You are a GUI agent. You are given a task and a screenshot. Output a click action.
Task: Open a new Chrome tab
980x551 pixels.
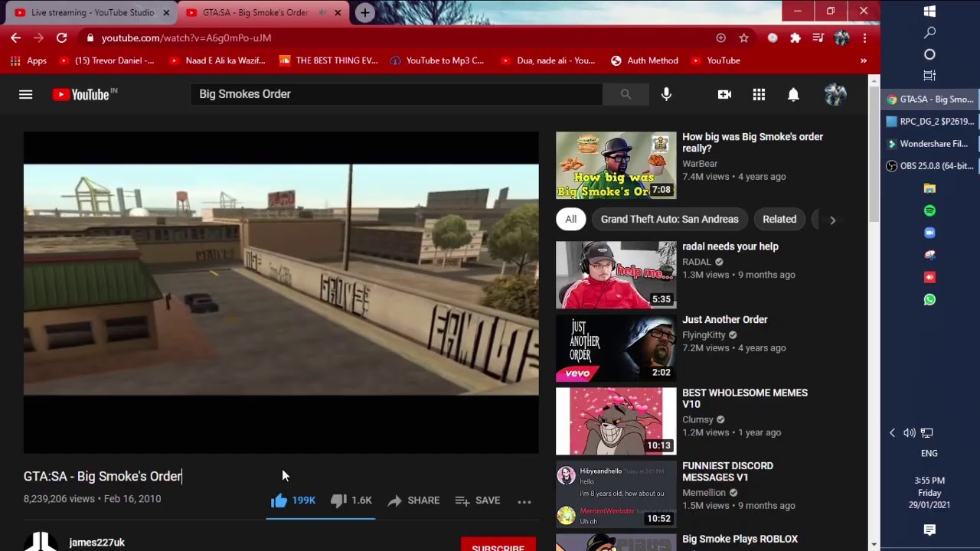click(365, 13)
